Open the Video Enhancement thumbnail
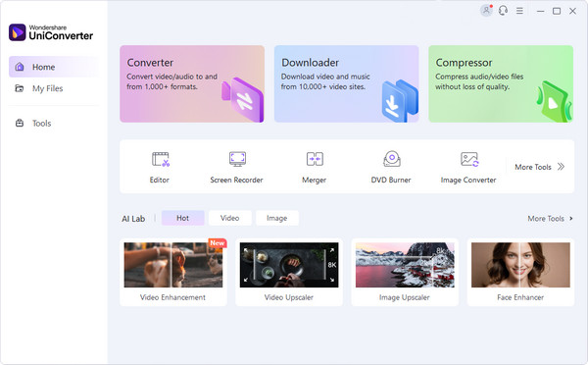 coord(173,265)
